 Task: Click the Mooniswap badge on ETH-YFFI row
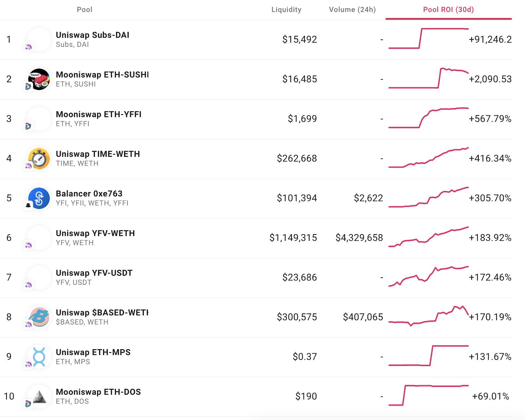pos(28,126)
